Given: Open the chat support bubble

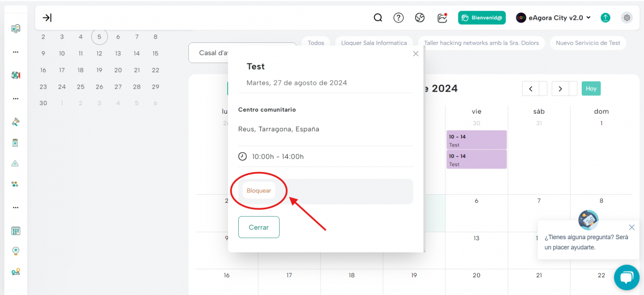Looking at the screenshot, I should (x=626, y=277).
